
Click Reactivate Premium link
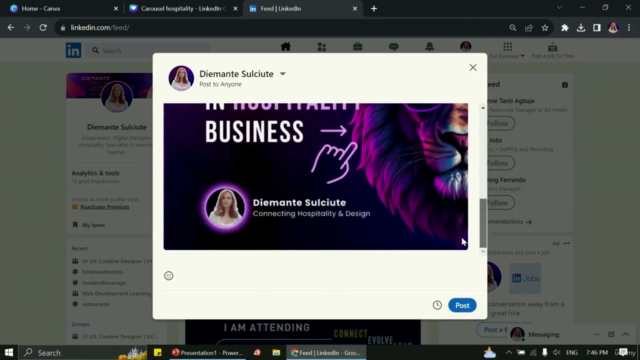104,207
